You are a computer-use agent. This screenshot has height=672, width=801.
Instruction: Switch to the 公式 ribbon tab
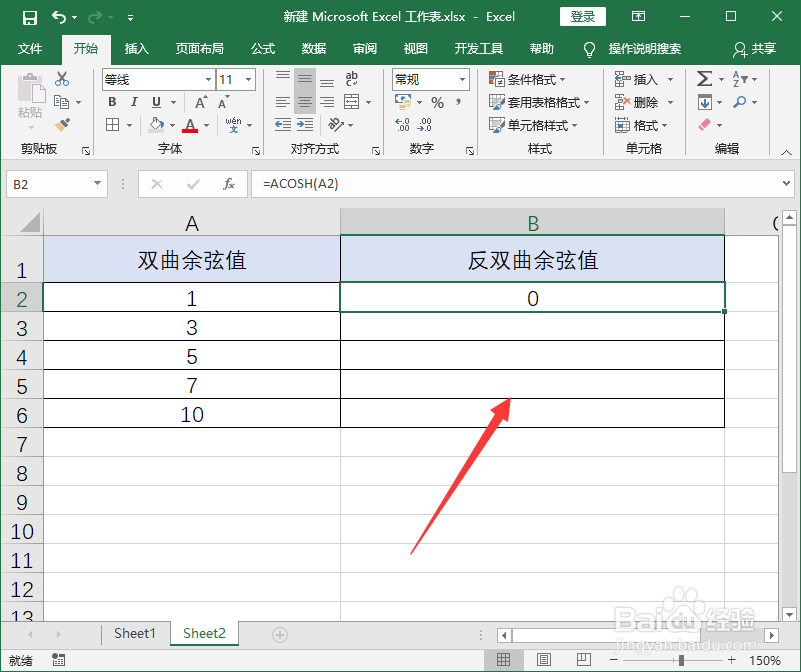coord(262,48)
